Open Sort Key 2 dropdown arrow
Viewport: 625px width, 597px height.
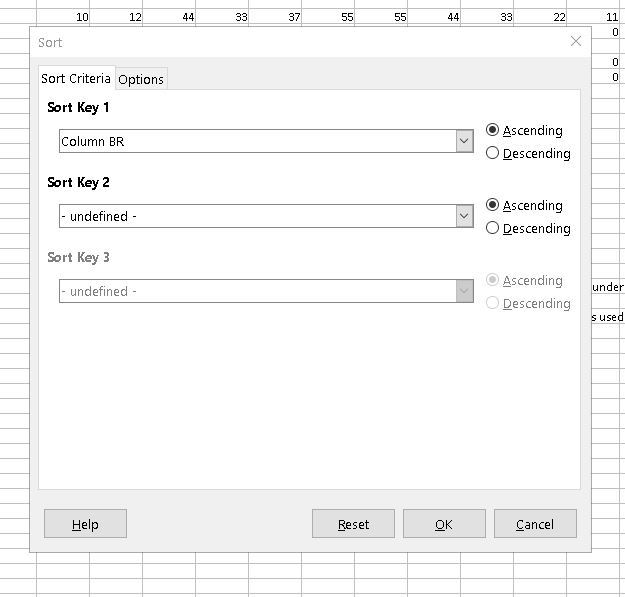point(464,216)
